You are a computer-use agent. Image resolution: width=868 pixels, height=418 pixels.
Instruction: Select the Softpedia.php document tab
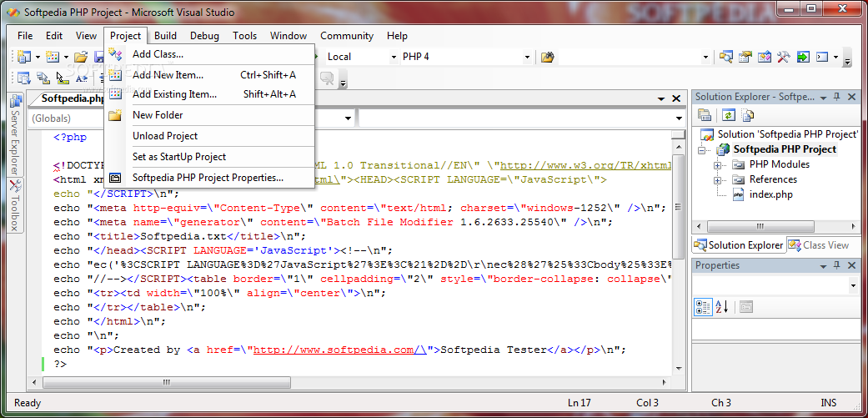(72, 98)
